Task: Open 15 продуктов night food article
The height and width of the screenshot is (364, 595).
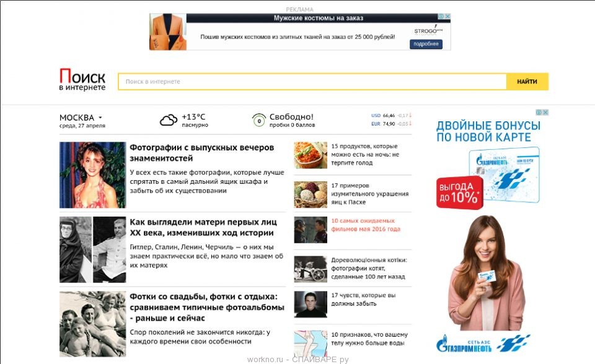Action: [364, 154]
